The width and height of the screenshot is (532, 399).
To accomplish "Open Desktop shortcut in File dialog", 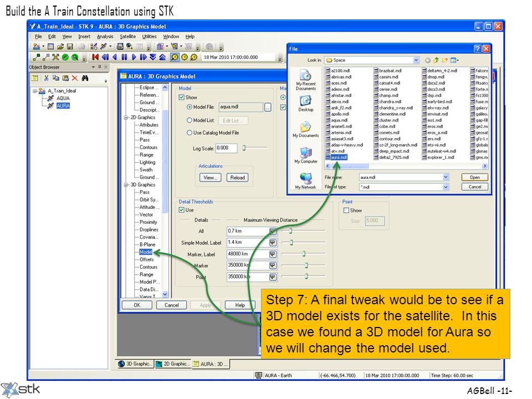I will (x=306, y=104).
